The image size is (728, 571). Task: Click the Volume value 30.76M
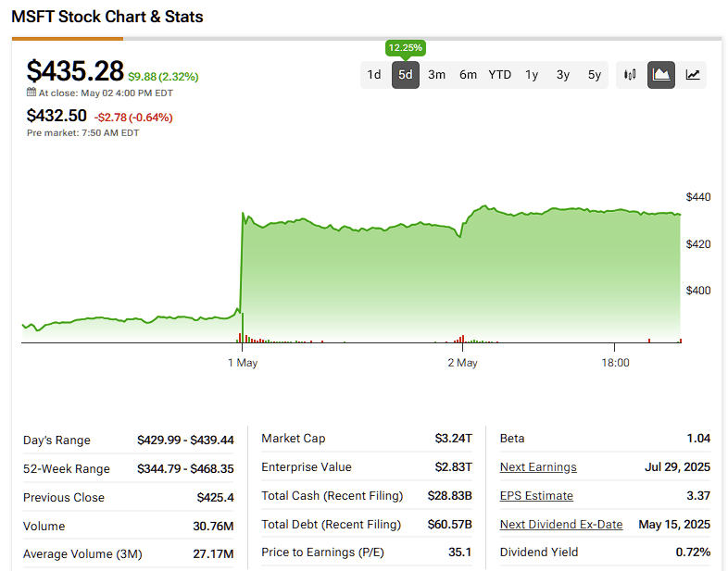pyautogui.click(x=214, y=526)
